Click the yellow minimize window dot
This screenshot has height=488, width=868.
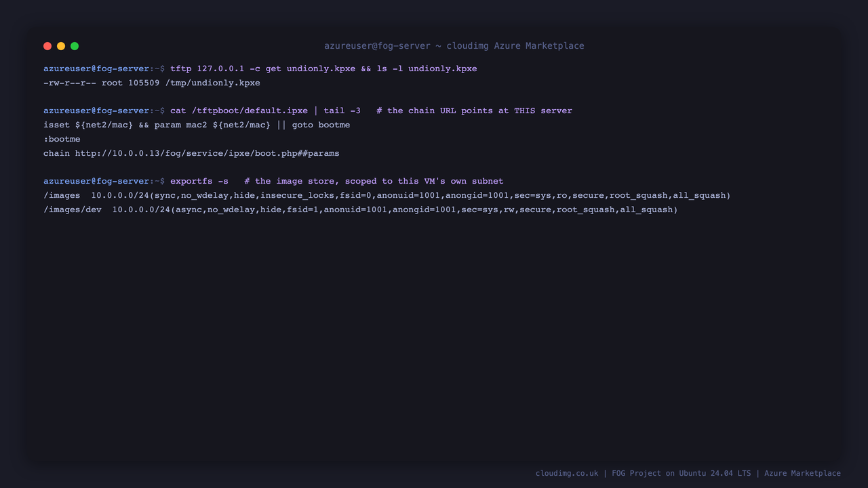tap(61, 46)
